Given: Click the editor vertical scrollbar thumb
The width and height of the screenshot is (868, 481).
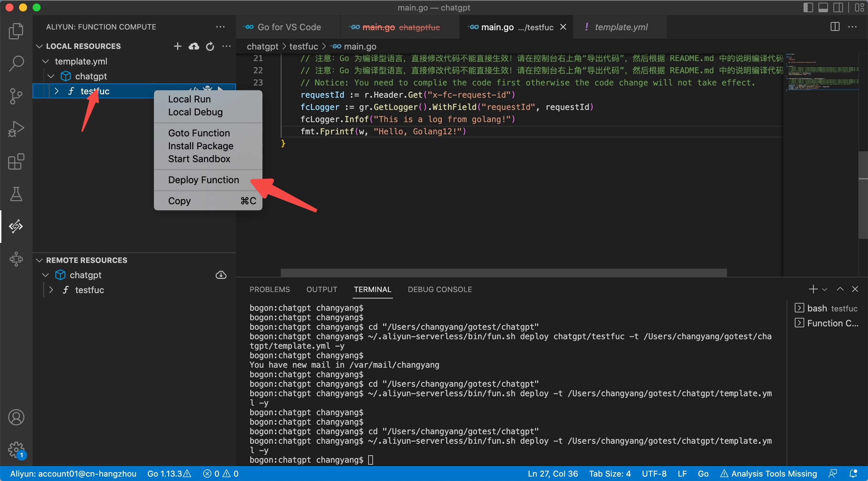Looking at the screenshot, I should (863, 195).
